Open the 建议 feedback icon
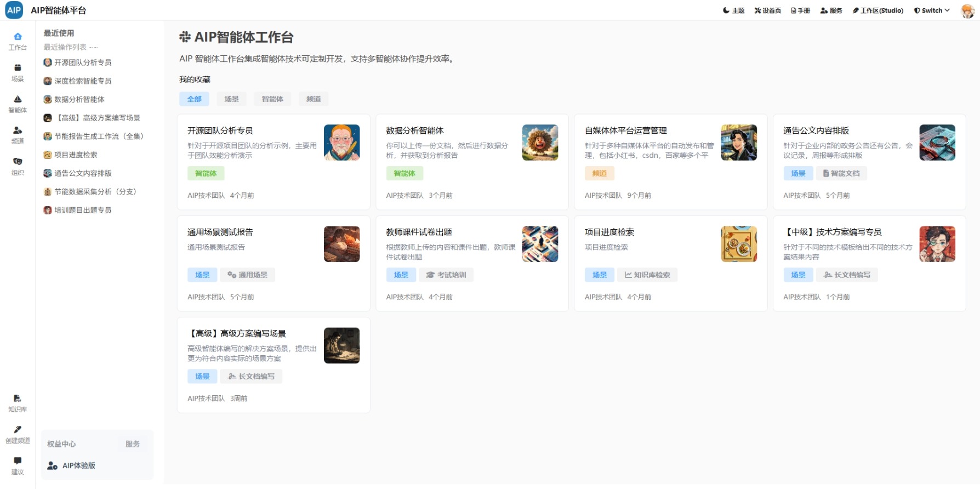 click(18, 466)
